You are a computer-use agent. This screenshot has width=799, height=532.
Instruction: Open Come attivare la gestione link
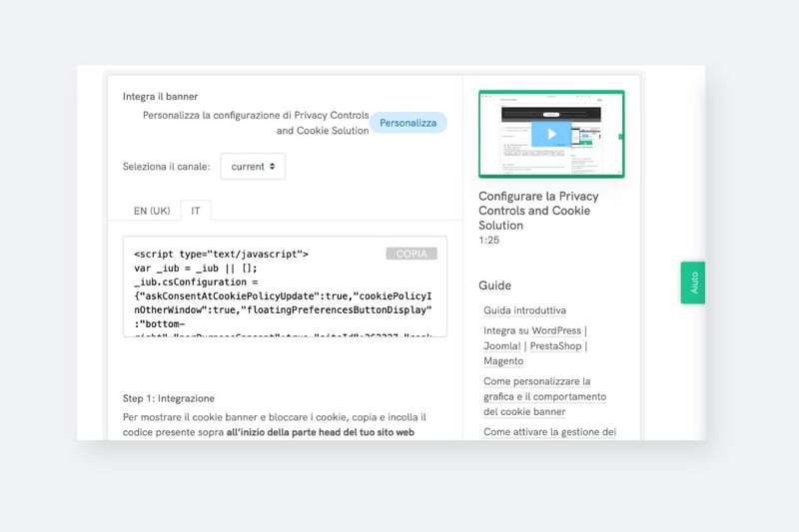pyautogui.click(x=550, y=432)
